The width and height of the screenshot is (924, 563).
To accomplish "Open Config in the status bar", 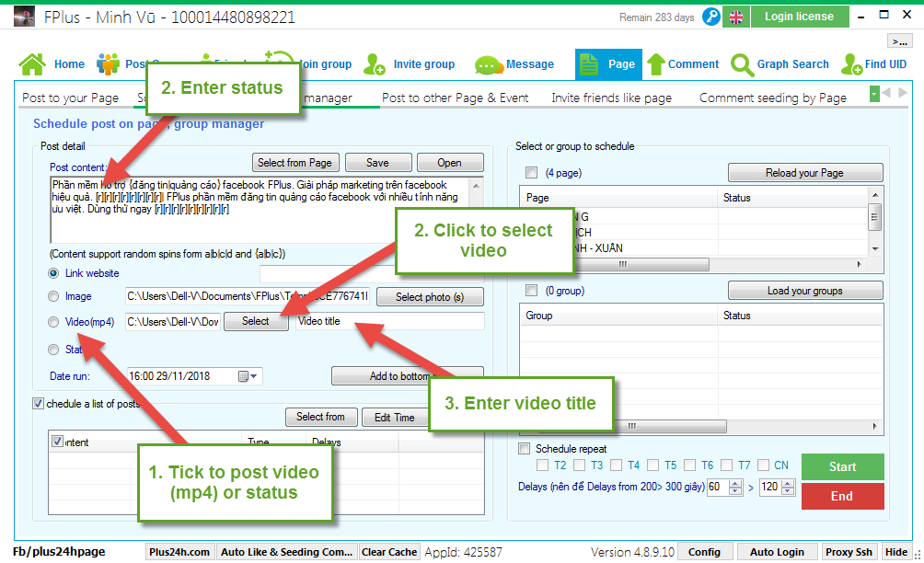I will coord(704,552).
